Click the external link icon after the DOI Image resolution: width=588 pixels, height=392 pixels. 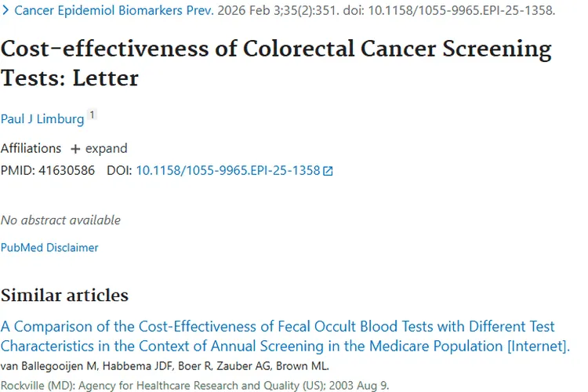(328, 171)
